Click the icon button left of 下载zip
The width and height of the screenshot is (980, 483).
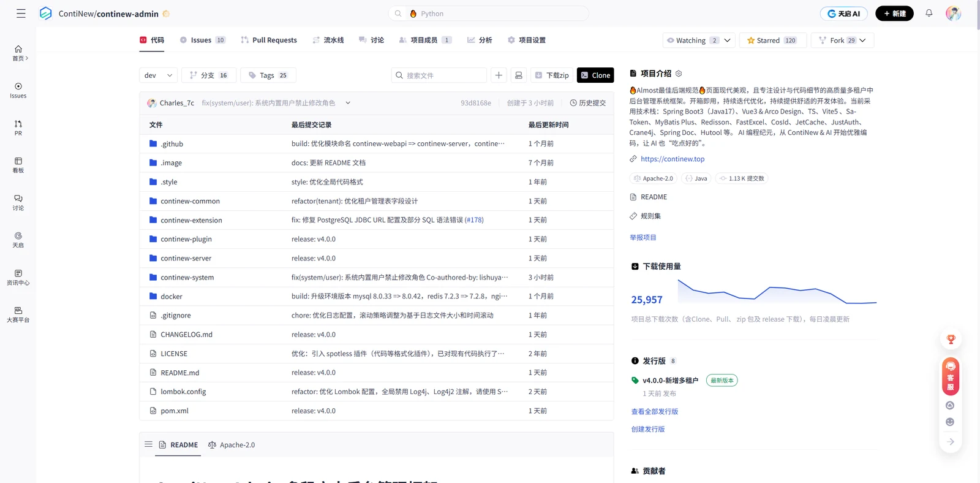coord(519,75)
